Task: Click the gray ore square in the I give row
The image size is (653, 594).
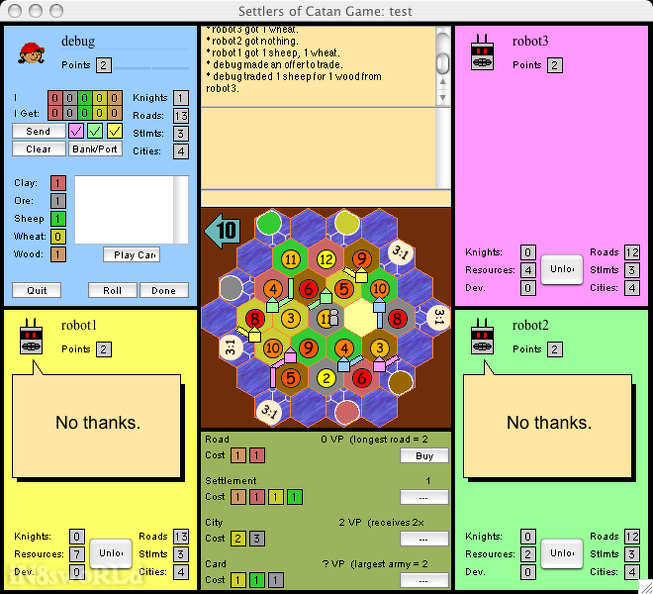Action: click(70, 98)
